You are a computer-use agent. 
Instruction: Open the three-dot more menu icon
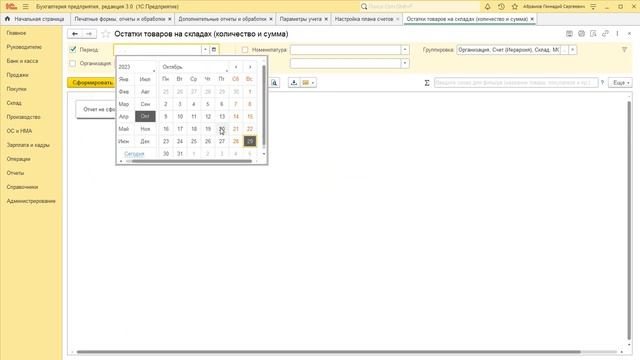coord(617,34)
